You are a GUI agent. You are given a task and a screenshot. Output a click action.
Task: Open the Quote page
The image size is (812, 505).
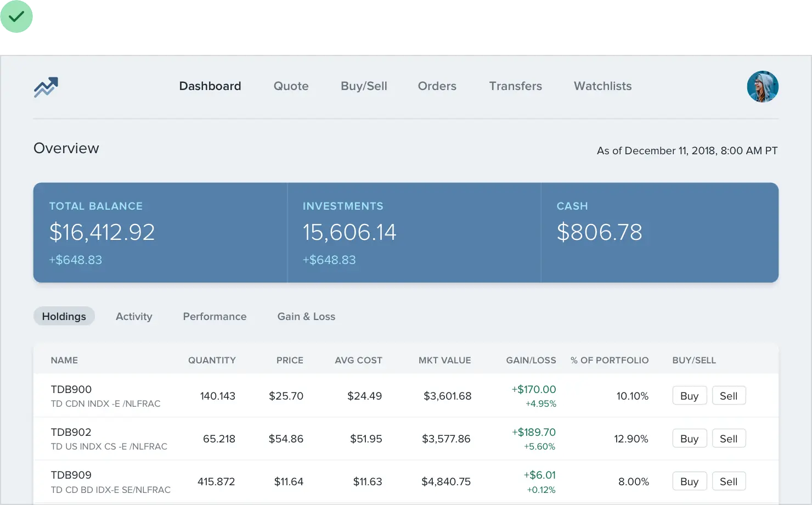click(291, 86)
